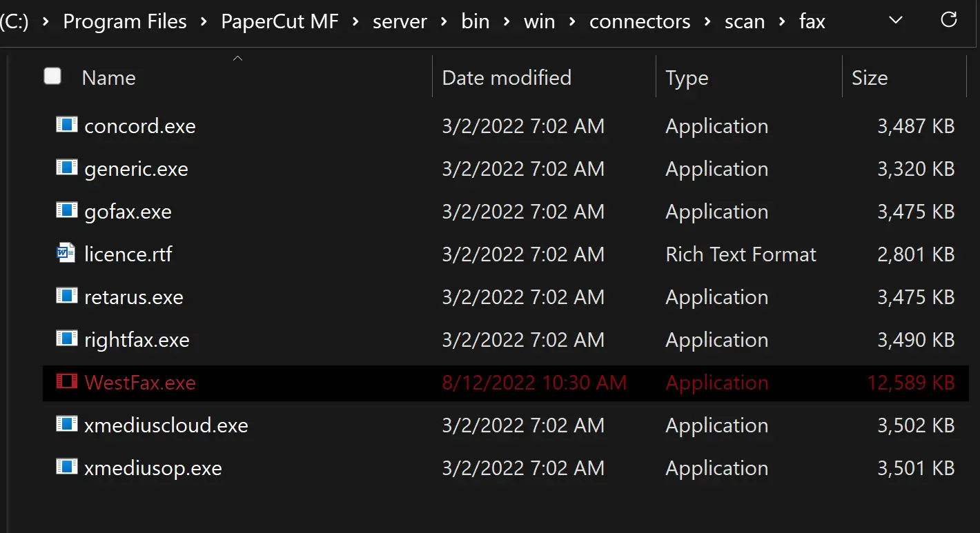Refresh the current folder view

point(949,20)
